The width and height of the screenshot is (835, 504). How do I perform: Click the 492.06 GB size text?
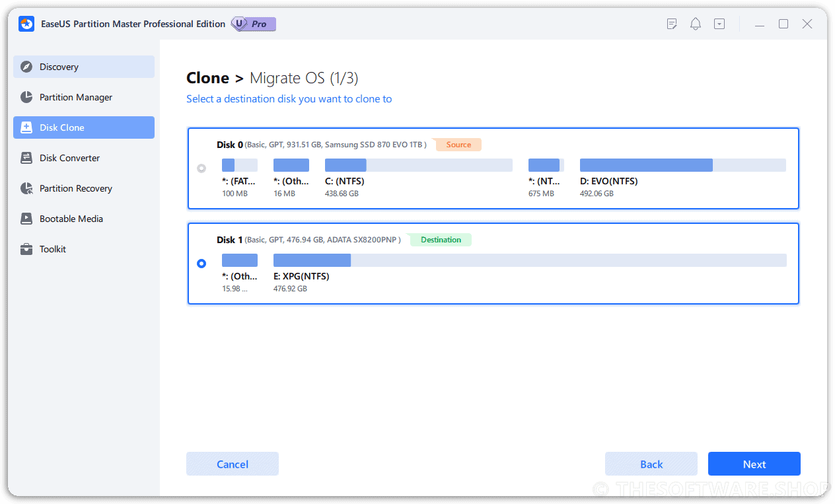(x=597, y=194)
